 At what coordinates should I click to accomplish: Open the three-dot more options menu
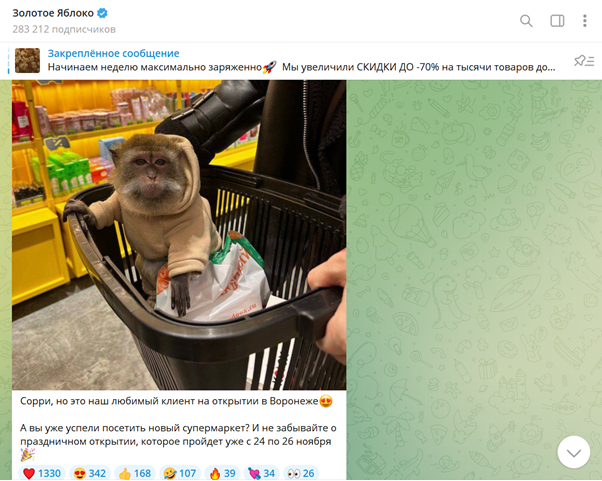click(x=585, y=21)
